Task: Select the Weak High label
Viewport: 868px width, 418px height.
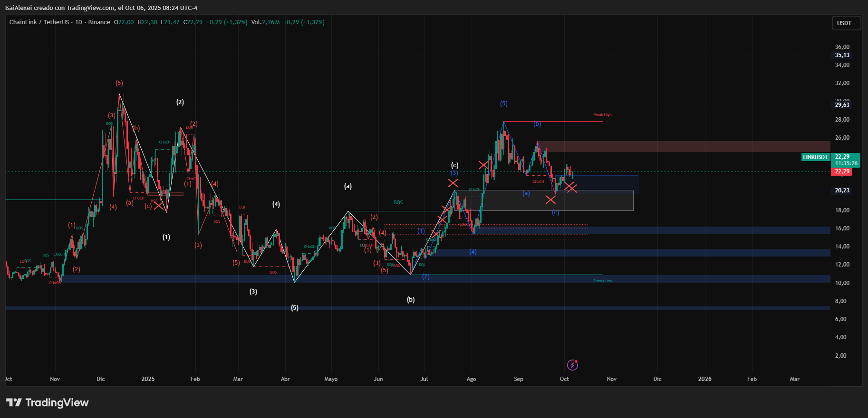Action: click(602, 114)
